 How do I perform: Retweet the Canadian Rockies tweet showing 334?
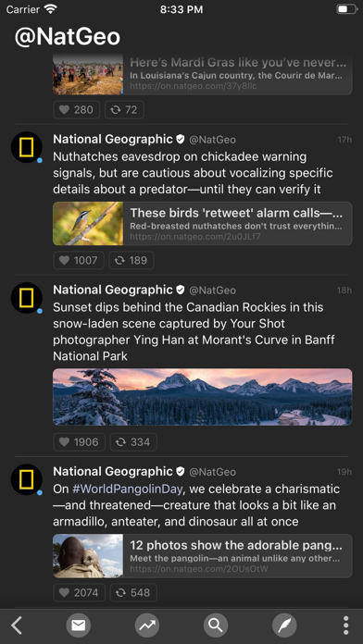pos(133,442)
